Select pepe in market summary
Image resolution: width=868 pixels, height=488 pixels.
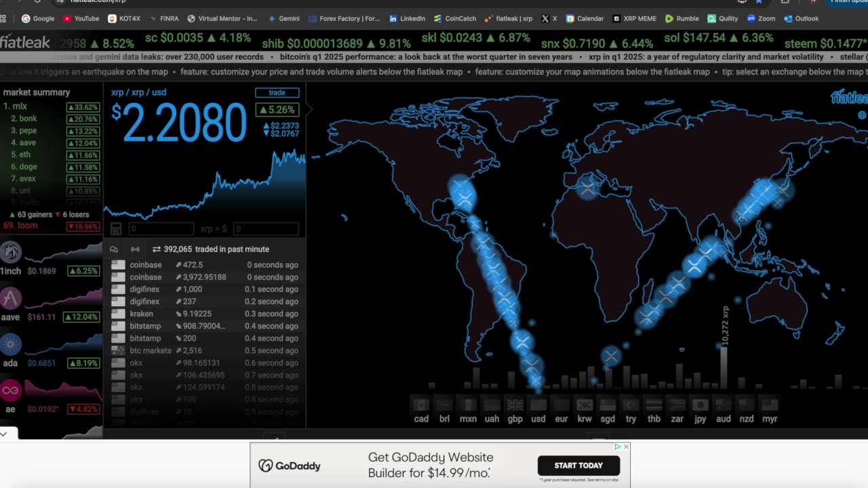click(x=52, y=131)
